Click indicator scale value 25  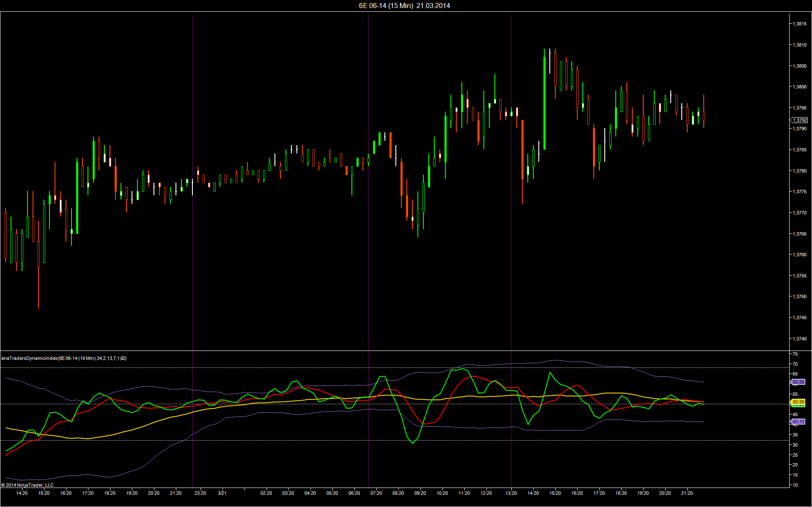click(795, 455)
